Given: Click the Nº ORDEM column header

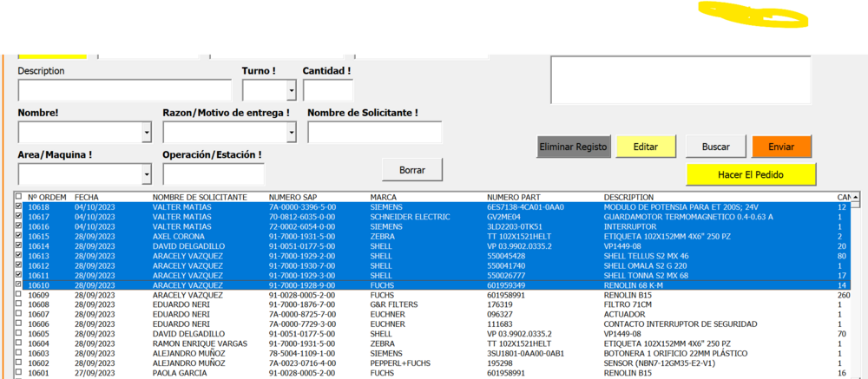Looking at the screenshot, I should (47, 197).
